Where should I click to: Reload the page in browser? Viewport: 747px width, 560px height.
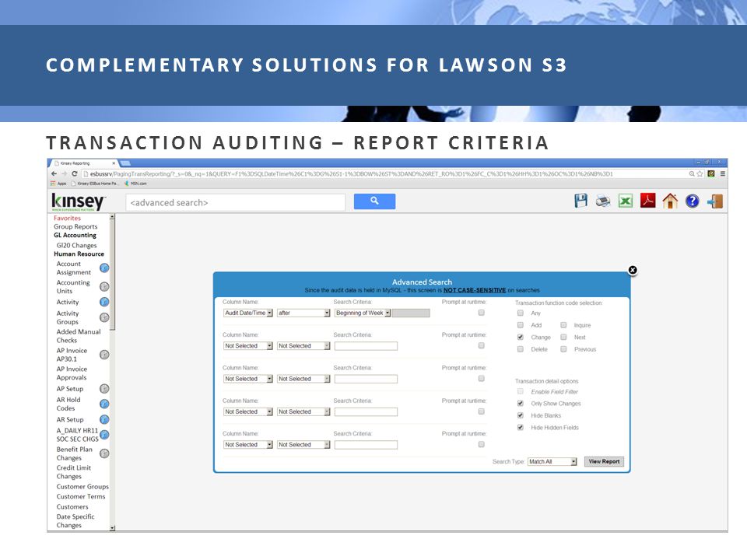click(x=75, y=173)
